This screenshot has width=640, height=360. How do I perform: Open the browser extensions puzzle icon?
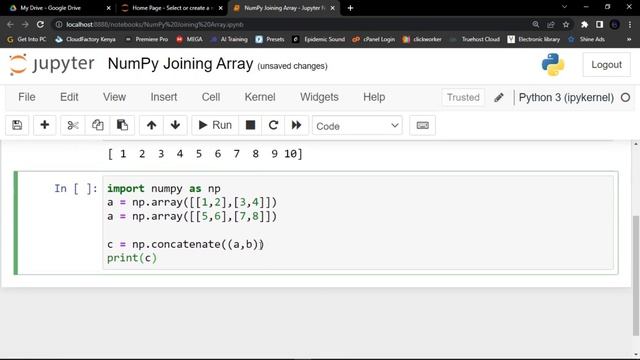[584, 24]
